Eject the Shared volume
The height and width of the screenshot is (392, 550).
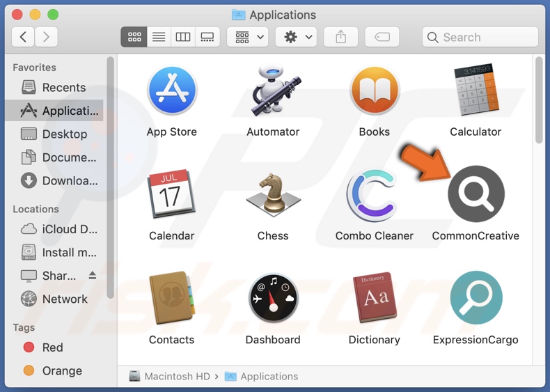pyautogui.click(x=93, y=275)
